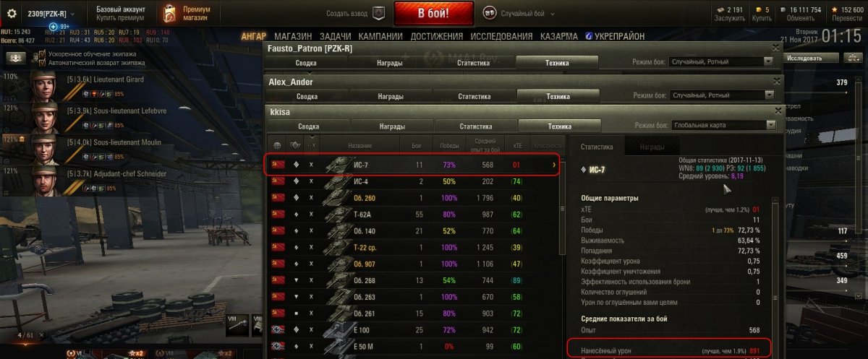Screen dimensions: 868x359
Task: Click the crew operations icon button
Action: click(14, 58)
